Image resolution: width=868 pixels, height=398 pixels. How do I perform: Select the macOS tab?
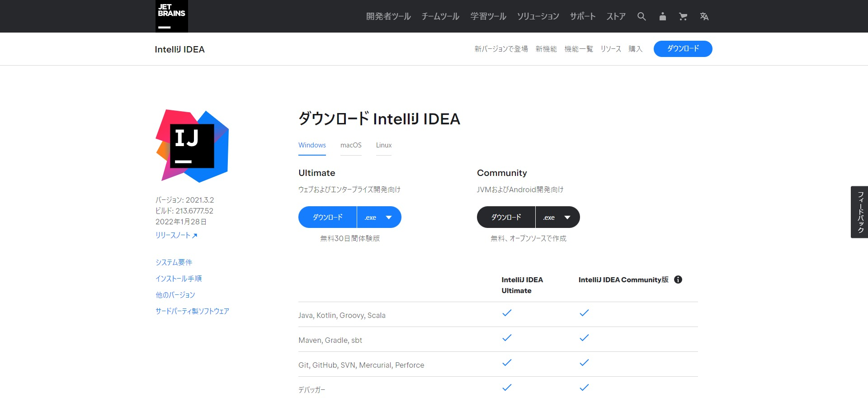[351, 145]
